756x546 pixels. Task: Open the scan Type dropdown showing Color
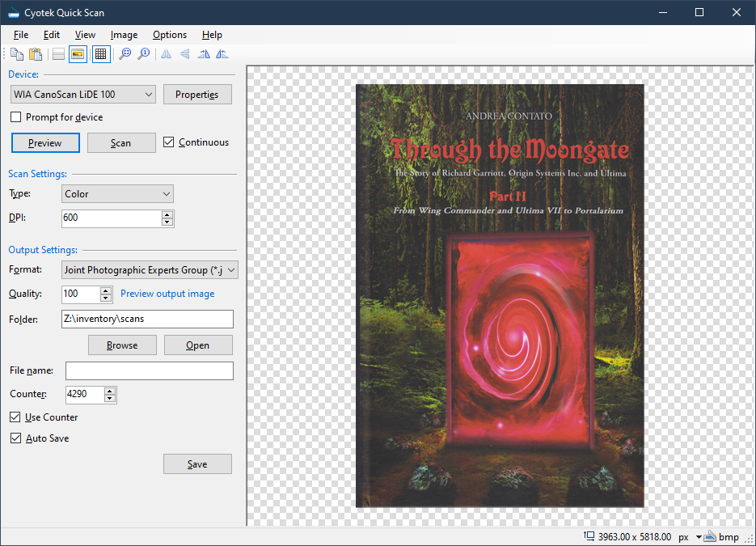click(117, 194)
